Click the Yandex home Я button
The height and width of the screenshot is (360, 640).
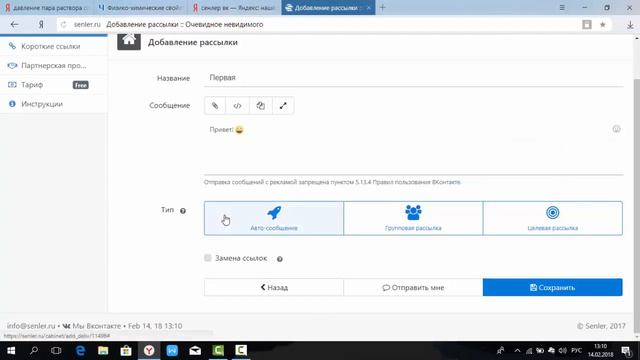pos(41,24)
